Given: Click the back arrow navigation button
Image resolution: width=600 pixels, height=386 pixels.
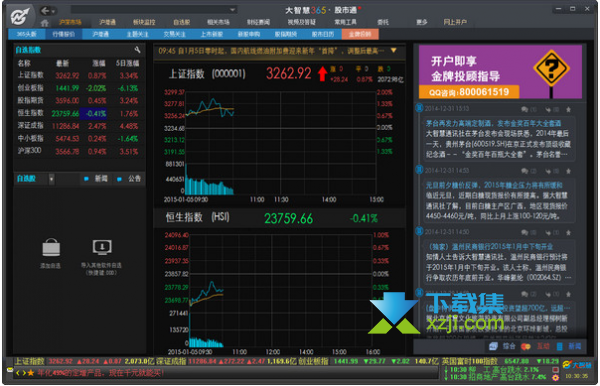Looking at the screenshot, I should pos(45,11).
